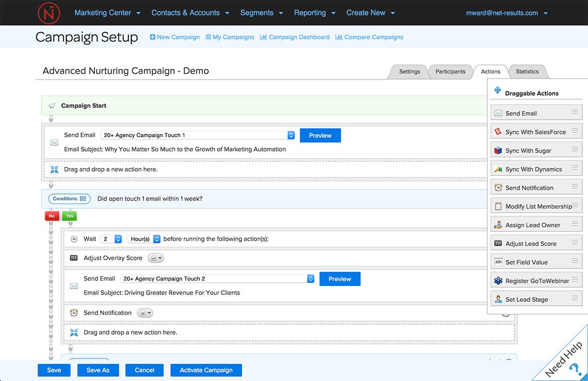588x381 pixels.
Task: Click the Adjust Overlay Score icon
Action: point(74,258)
